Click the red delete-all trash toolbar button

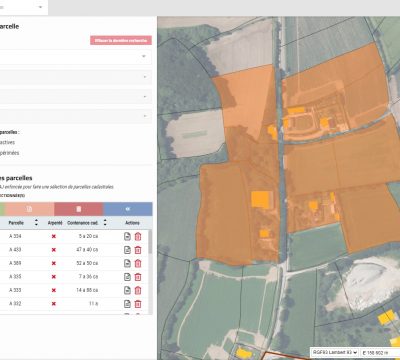pyautogui.click(x=79, y=209)
